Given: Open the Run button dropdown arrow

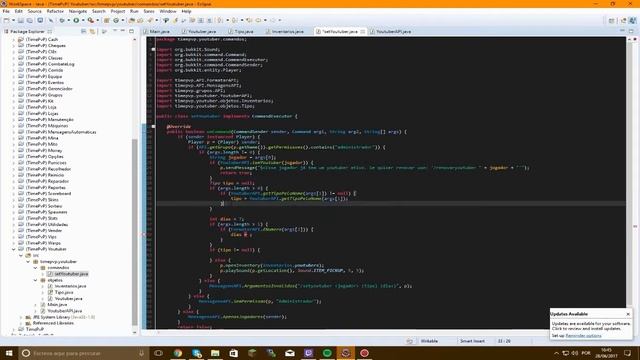Looking at the screenshot, I should [x=83, y=20].
